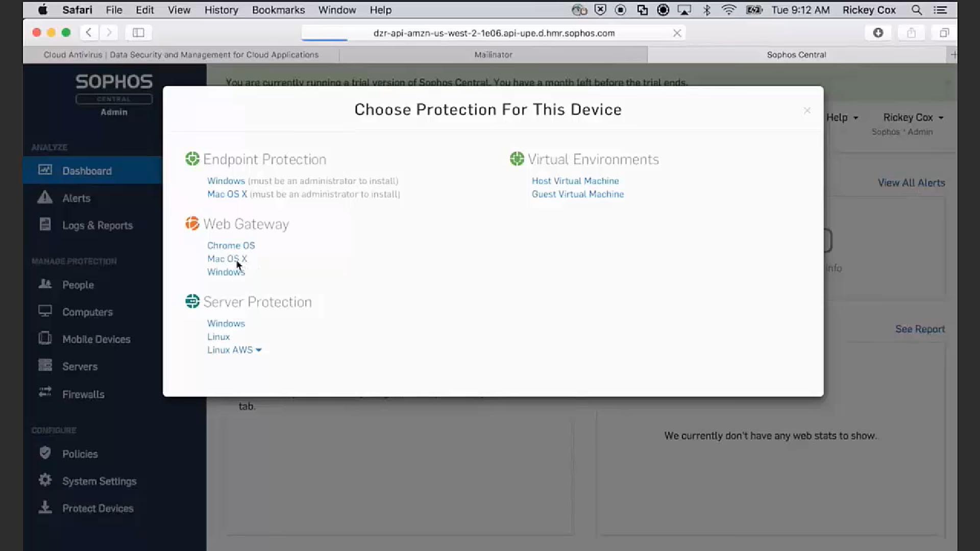Viewport: 980px width, 551px height.
Task: Click the System Settings gear icon
Action: [x=45, y=480]
